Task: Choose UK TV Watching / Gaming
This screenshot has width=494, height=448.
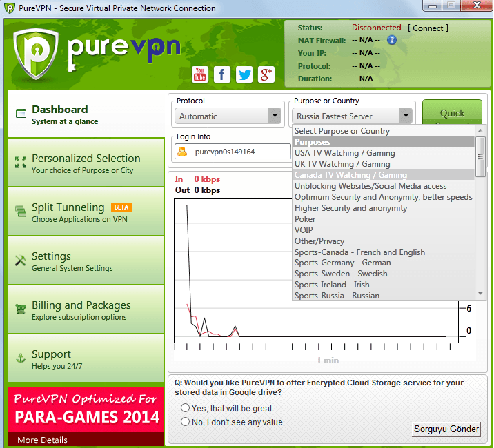Action: point(384,164)
